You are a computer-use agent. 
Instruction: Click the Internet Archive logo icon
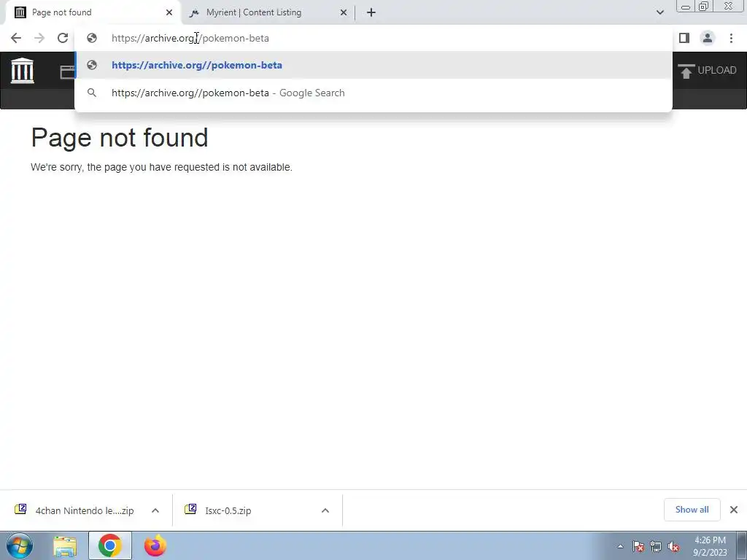click(23, 71)
